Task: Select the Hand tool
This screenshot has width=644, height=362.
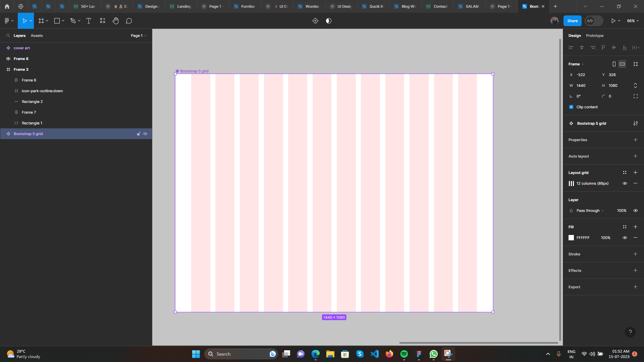Action: (x=116, y=21)
